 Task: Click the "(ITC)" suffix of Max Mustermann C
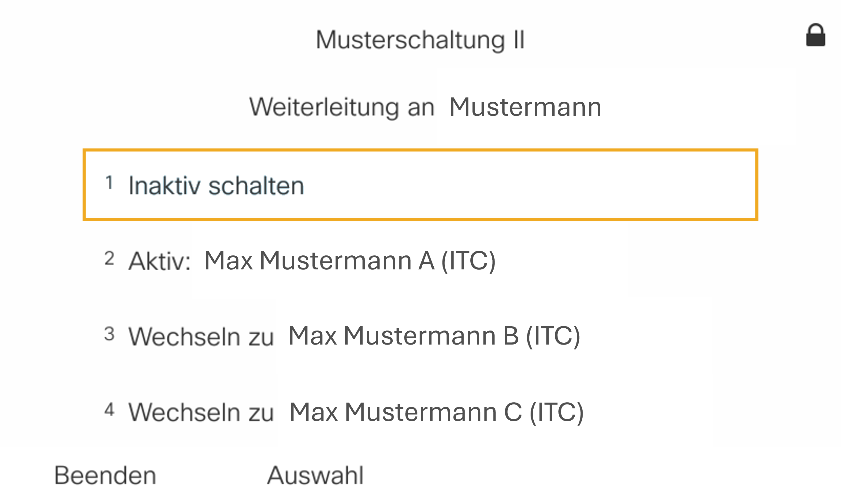click(x=557, y=412)
